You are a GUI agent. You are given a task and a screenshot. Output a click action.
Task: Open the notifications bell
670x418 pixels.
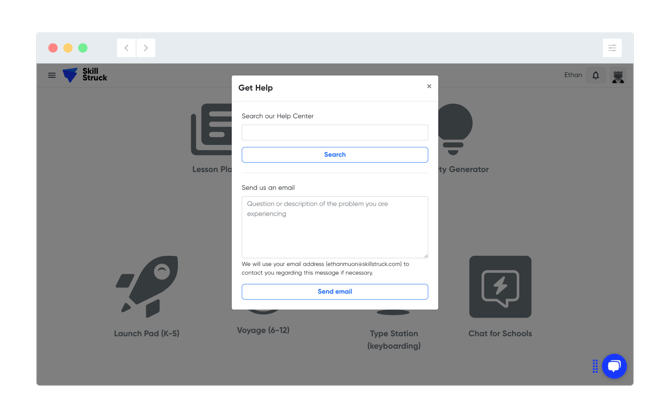coord(596,75)
